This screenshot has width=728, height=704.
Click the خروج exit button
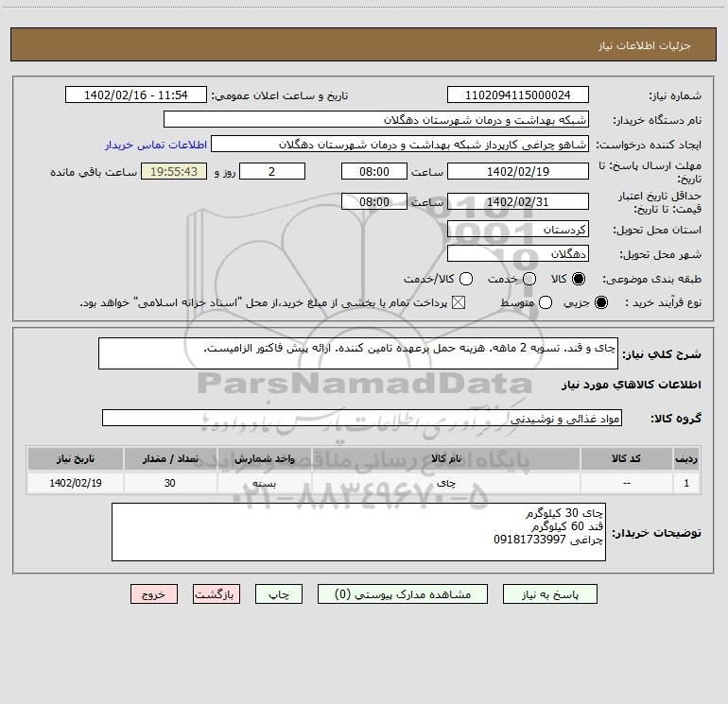pos(154,594)
